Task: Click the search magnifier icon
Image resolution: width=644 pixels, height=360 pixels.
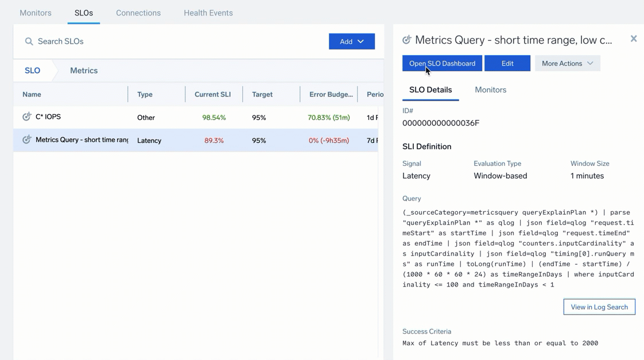Action: point(29,41)
